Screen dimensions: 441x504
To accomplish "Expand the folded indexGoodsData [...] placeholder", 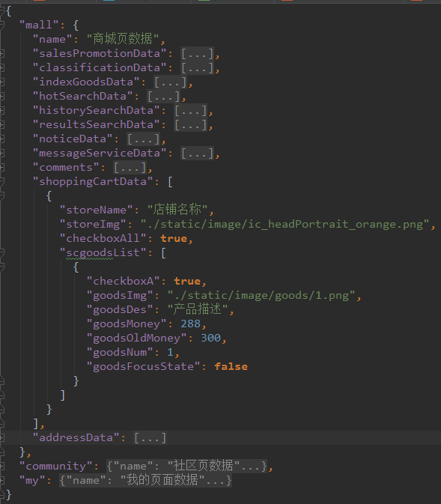I will 170,82.
